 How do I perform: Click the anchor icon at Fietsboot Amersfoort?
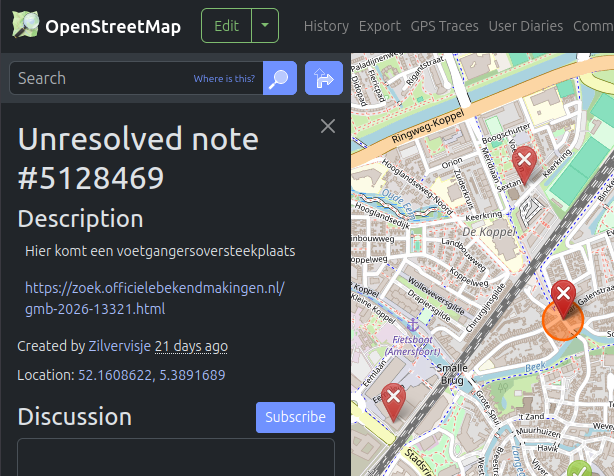tap(411, 324)
